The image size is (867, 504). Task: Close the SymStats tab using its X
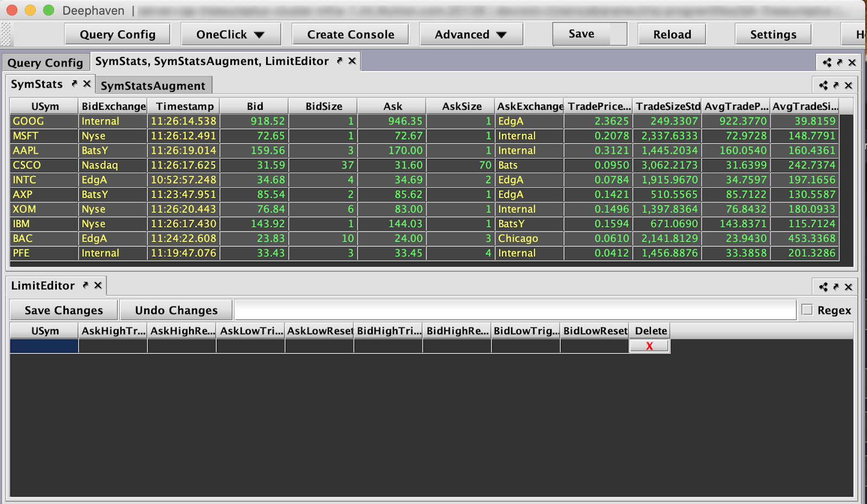(87, 84)
